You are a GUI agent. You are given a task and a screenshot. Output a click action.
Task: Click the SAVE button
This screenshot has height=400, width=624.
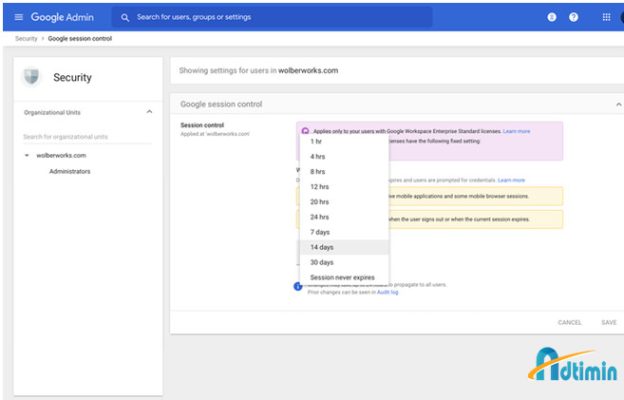click(x=609, y=322)
